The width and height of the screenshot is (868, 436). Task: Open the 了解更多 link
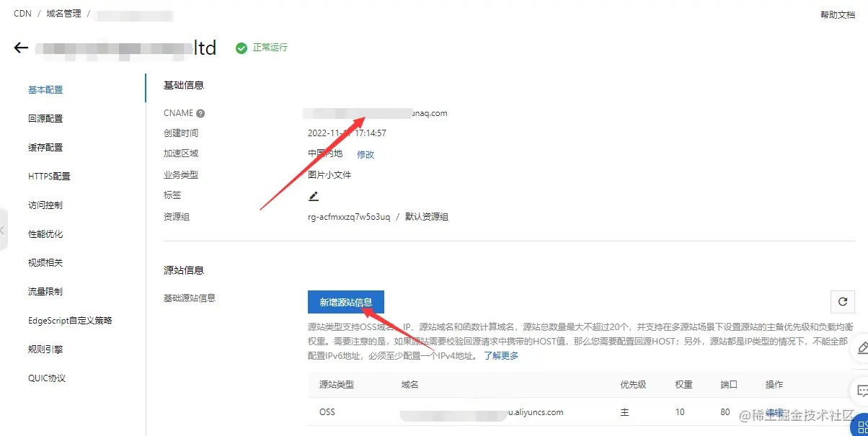click(x=501, y=355)
